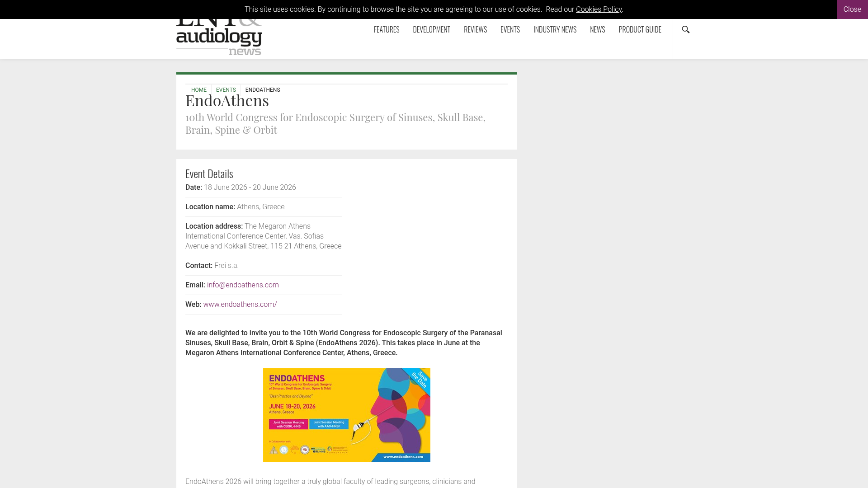Click the event date 18 June 2026 - 20 June 2026
Image resolution: width=868 pixels, height=488 pixels.
(250, 188)
